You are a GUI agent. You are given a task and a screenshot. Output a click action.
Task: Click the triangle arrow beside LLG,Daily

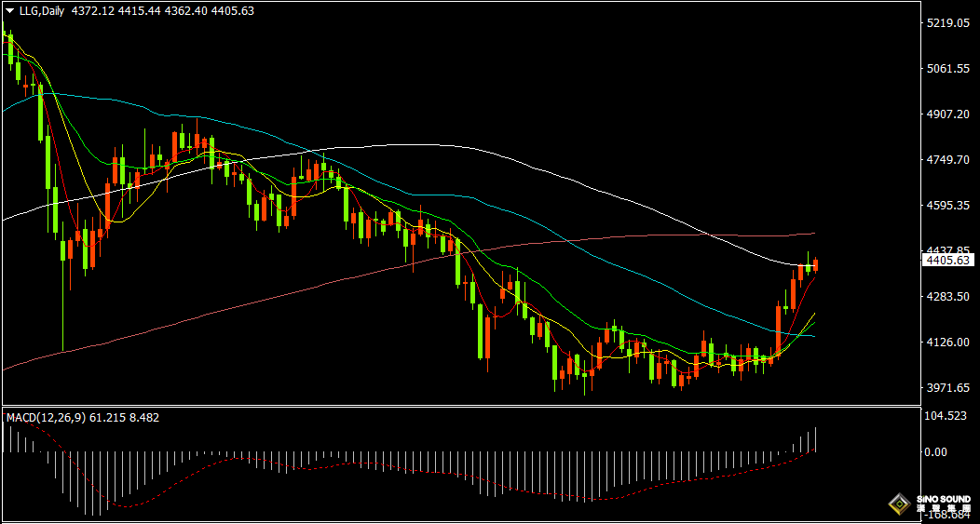click(x=10, y=11)
